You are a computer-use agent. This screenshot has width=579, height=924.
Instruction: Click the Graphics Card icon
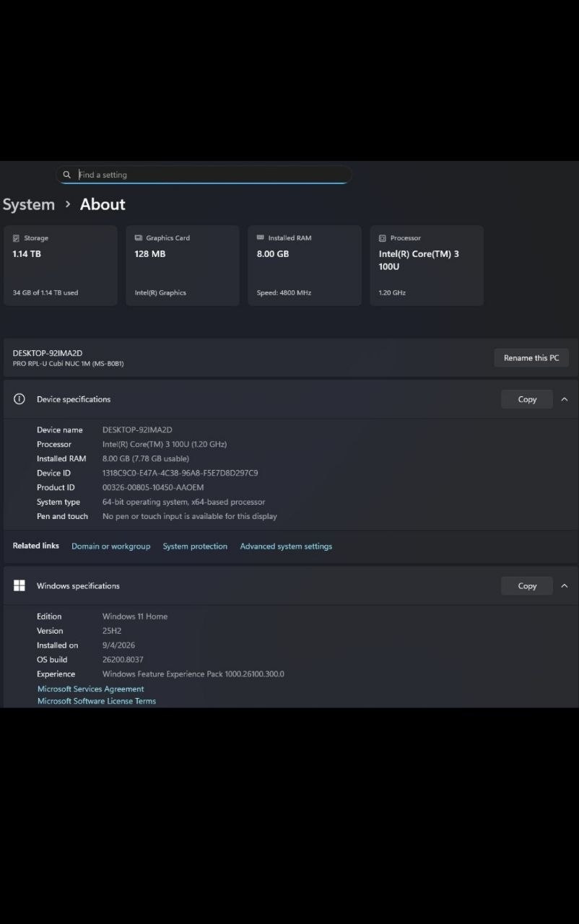[139, 237]
